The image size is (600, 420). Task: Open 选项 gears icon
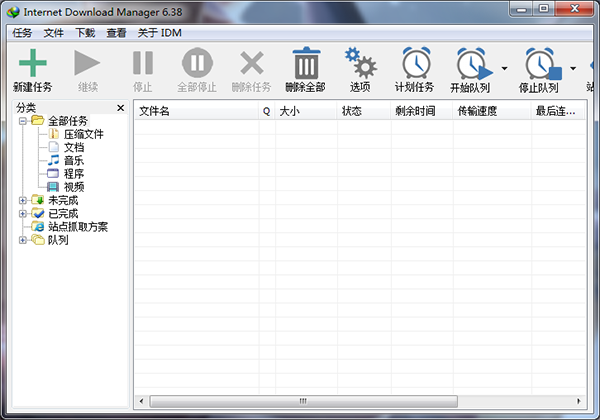click(360, 63)
